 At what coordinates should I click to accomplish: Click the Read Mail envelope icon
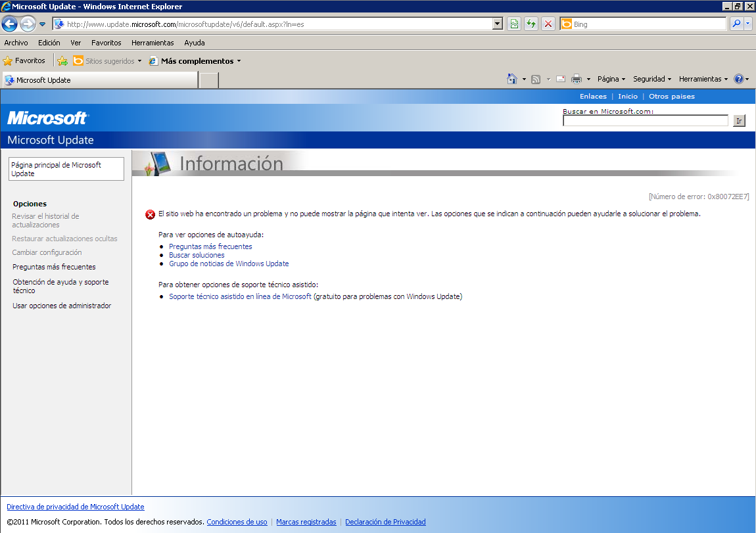pyautogui.click(x=561, y=79)
